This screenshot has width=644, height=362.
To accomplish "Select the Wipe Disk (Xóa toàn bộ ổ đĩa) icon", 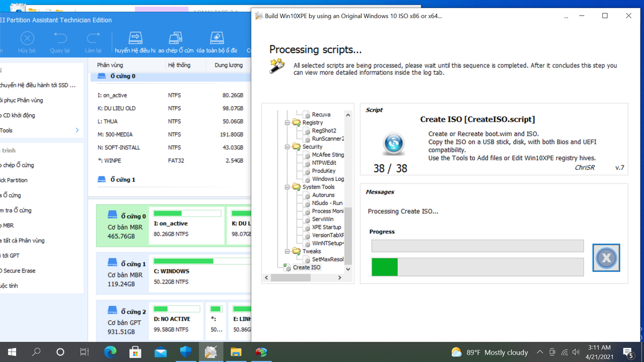I will coord(216,38).
